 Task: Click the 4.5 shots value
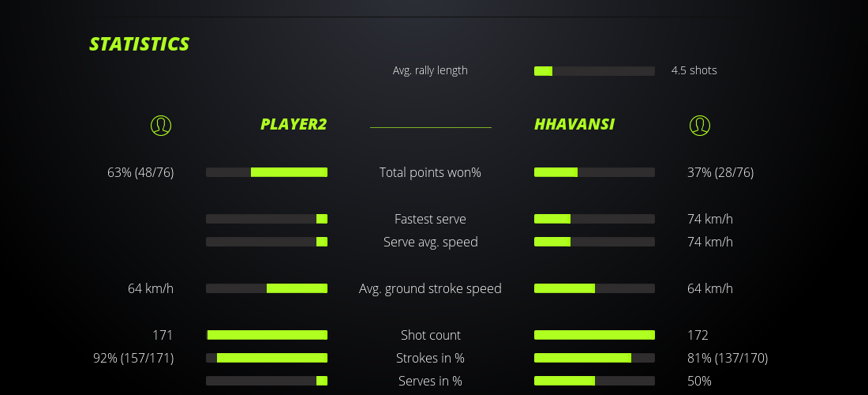pyautogui.click(x=694, y=70)
